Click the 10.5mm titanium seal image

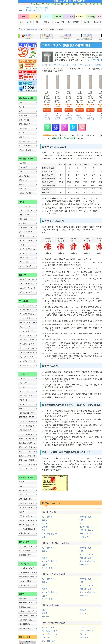(47, 82)
